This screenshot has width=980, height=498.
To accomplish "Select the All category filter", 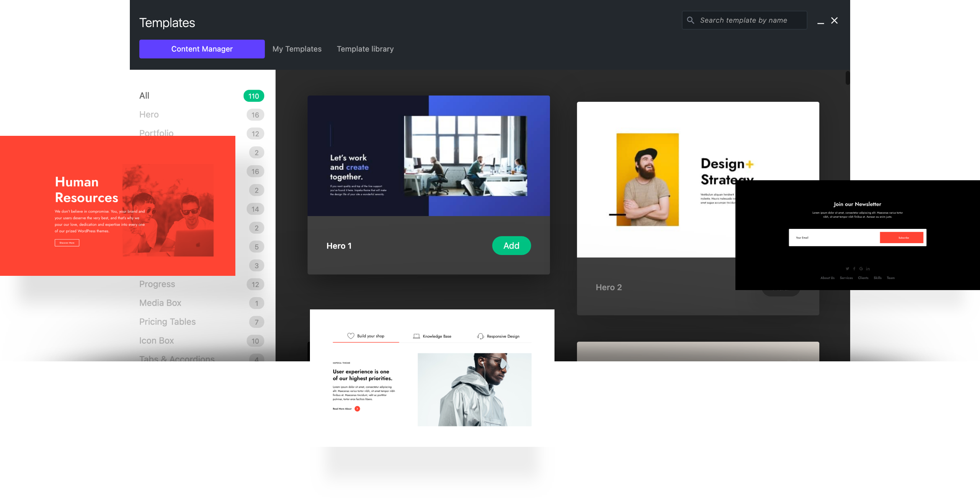I will pyautogui.click(x=144, y=95).
